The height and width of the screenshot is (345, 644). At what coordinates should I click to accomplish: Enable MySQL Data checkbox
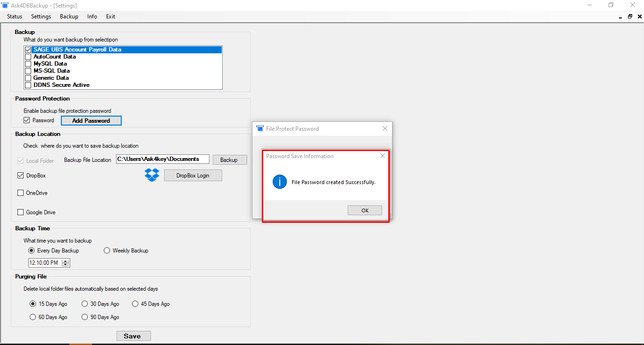pos(28,64)
